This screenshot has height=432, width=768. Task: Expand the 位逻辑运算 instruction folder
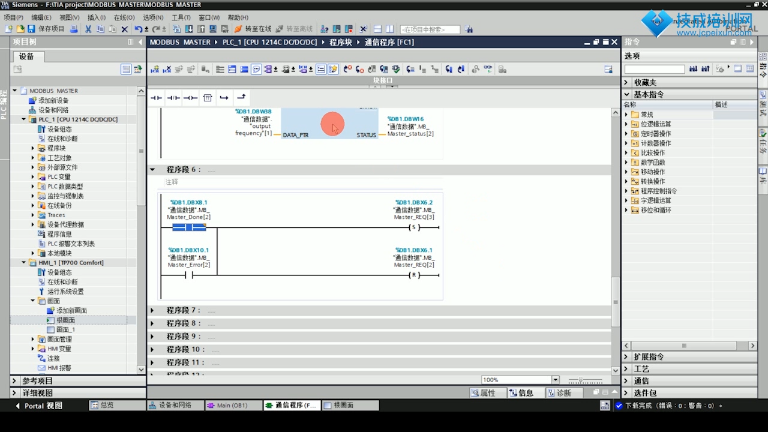pyautogui.click(x=626, y=124)
